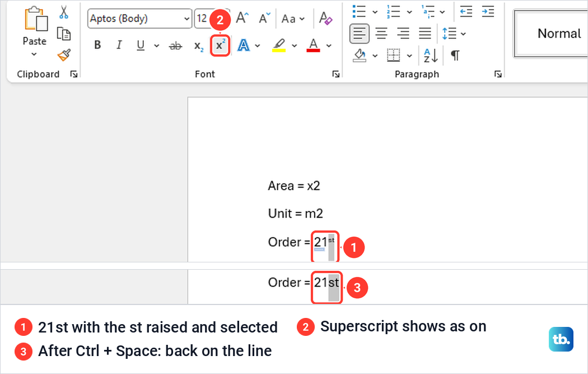
Task: Apply the red font color
Action: (313, 45)
